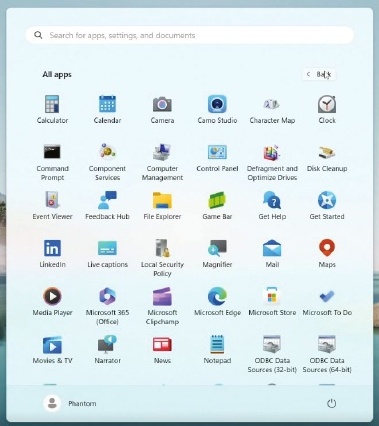Screen dimensions: 379x426
Task: Launch Microsoft Clipchamp
Action: tap(162, 306)
